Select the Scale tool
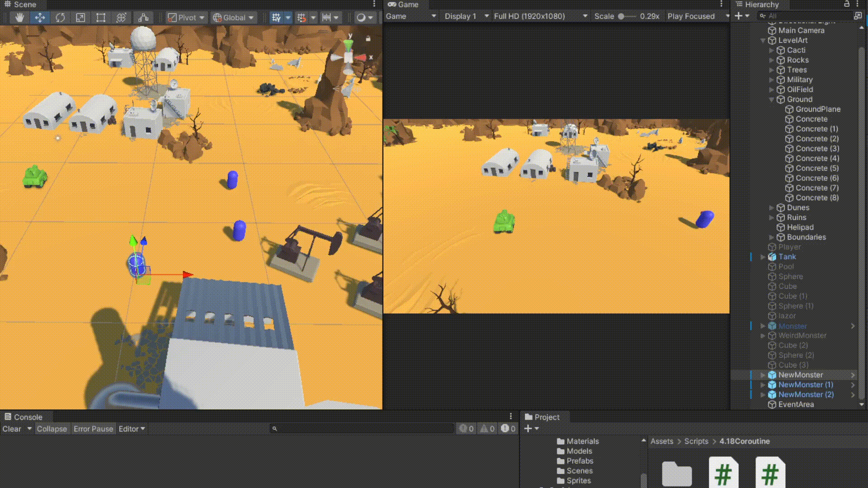868x488 pixels. point(80,18)
